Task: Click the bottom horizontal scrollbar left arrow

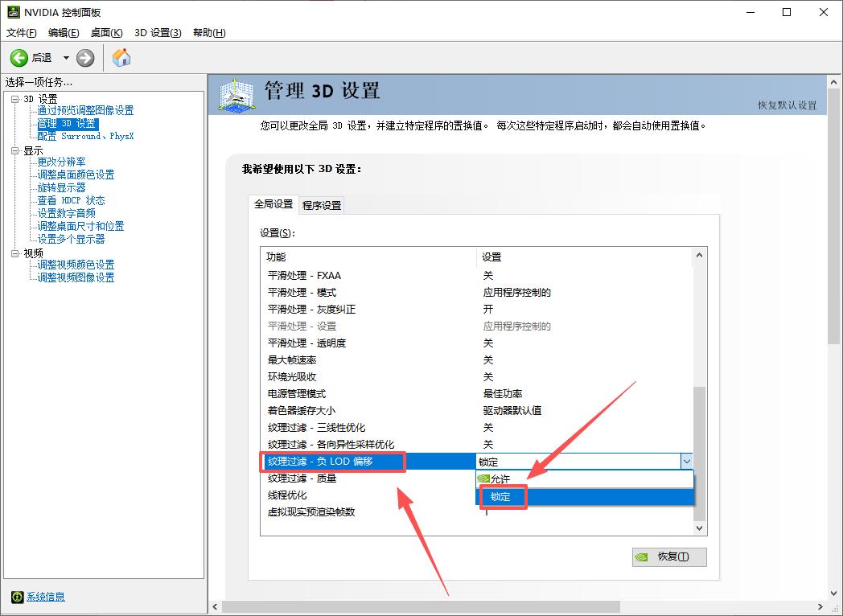Action: [215, 607]
